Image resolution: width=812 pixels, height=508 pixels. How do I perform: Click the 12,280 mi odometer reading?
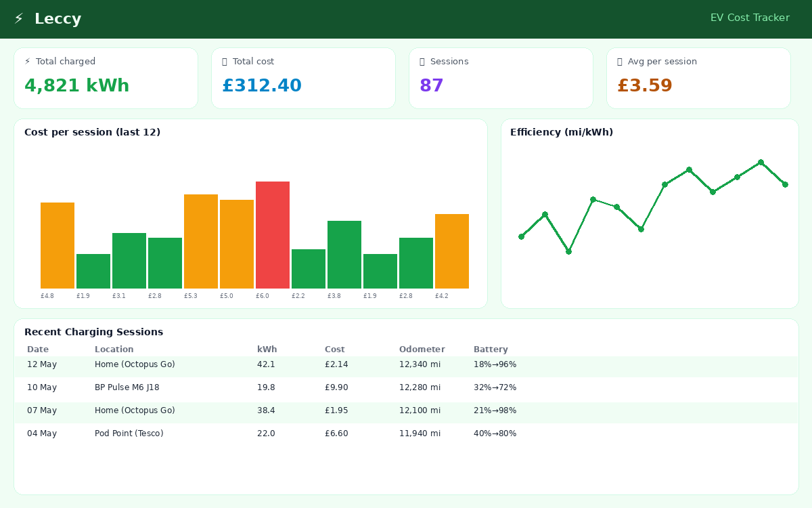(x=420, y=387)
